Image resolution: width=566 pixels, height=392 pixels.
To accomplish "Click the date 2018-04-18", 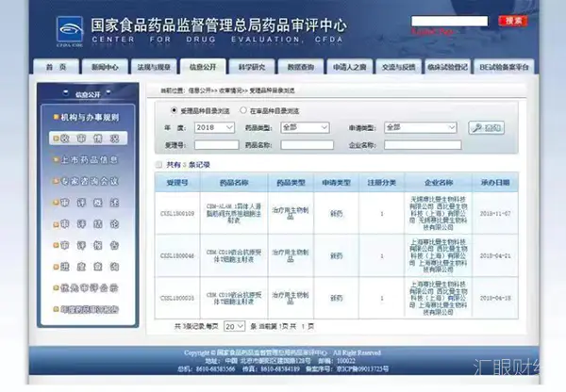I will [x=495, y=298].
